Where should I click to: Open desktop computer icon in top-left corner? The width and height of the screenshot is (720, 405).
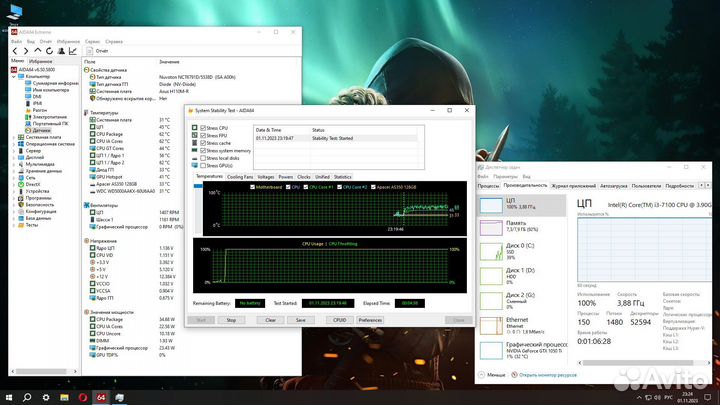coord(14,13)
